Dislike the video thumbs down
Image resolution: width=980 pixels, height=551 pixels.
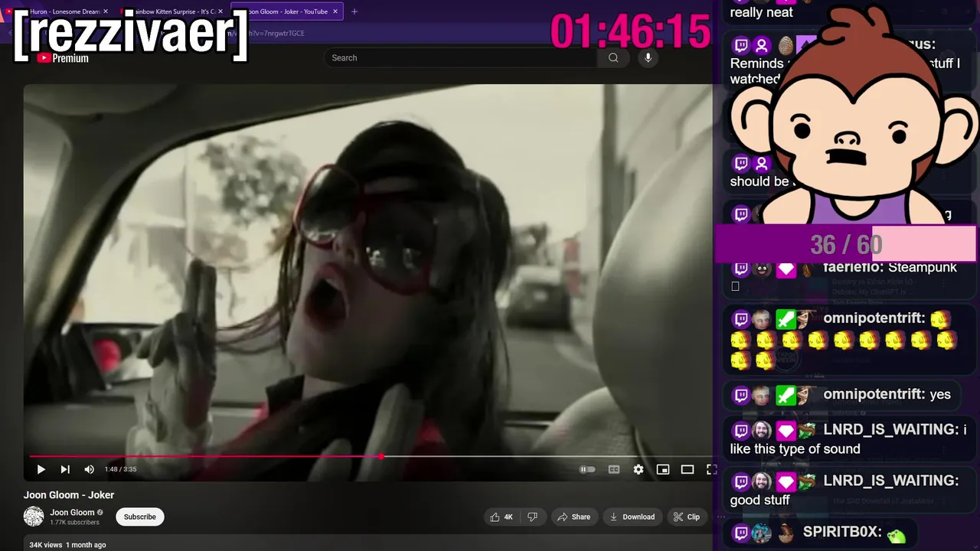point(533,517)
